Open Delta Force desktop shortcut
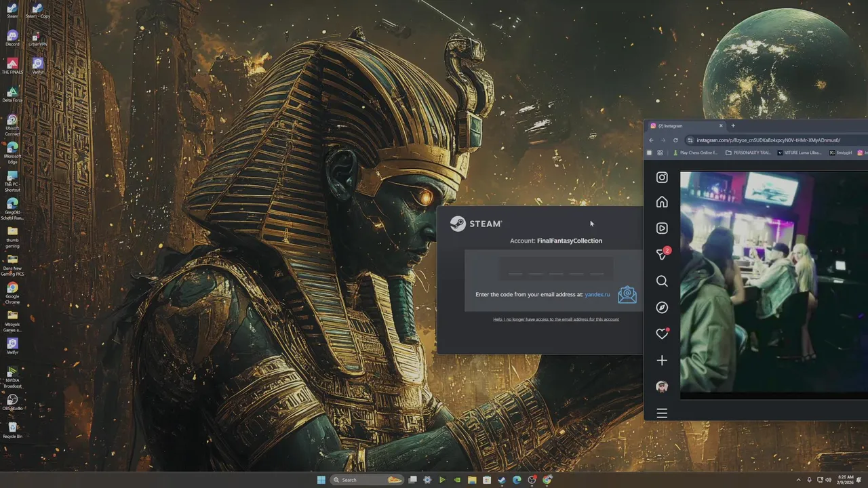This screenshot has width=868, height=488. (12, 94)
